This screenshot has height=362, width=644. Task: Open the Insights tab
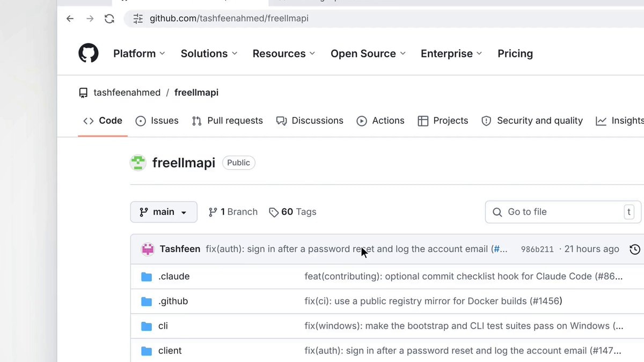(620, 121)
